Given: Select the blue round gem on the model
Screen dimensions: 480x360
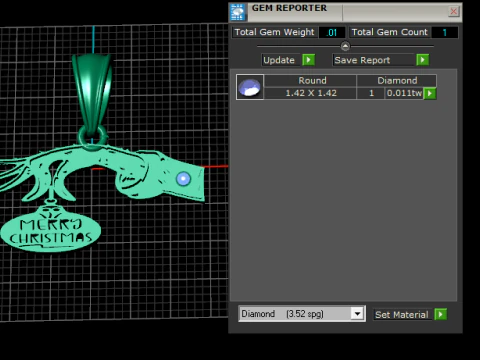Looking at the screenshot, I should (x=183, y=179).
